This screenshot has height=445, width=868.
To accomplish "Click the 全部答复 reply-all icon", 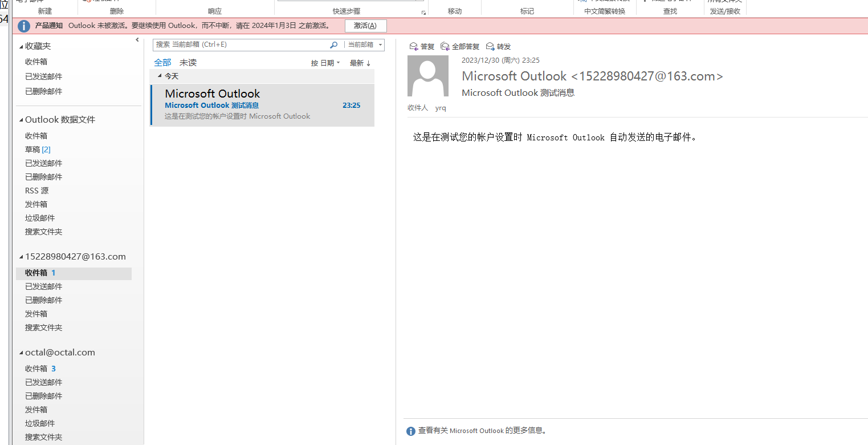I will (445, 46).
